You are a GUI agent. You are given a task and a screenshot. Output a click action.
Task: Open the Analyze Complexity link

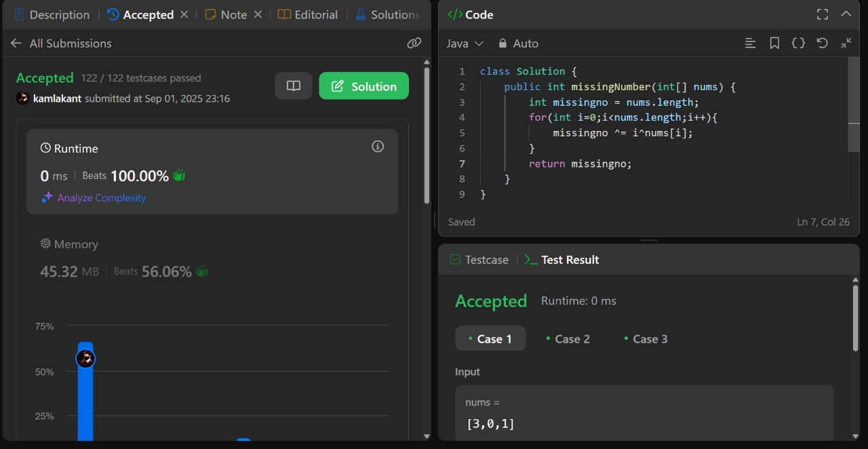point(101,198)
